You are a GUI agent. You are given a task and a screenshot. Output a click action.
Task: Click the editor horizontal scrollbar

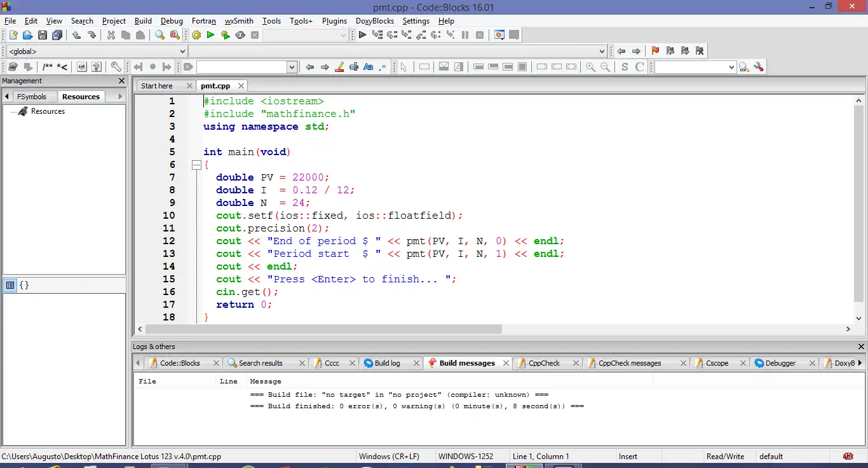click(x=324, y=329)
